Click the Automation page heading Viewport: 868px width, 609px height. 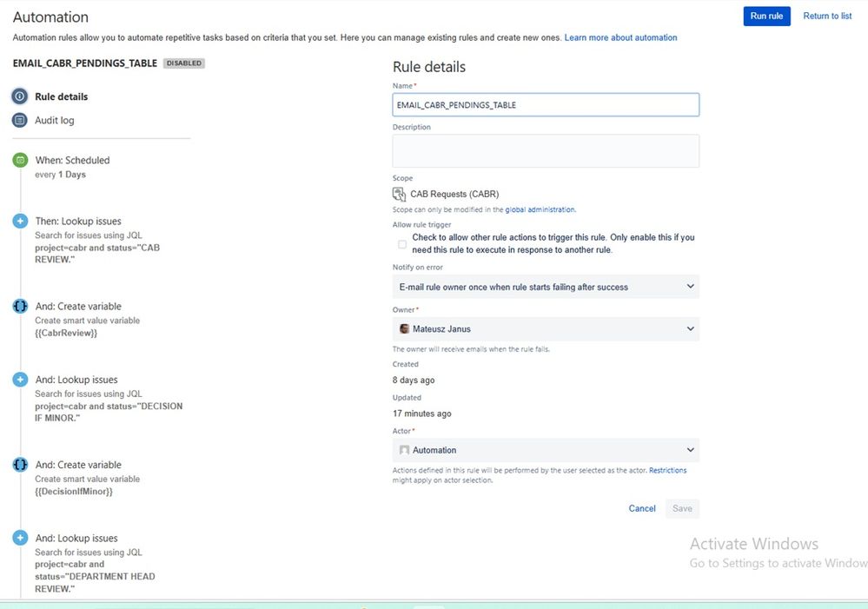click(x=50, y=17)
